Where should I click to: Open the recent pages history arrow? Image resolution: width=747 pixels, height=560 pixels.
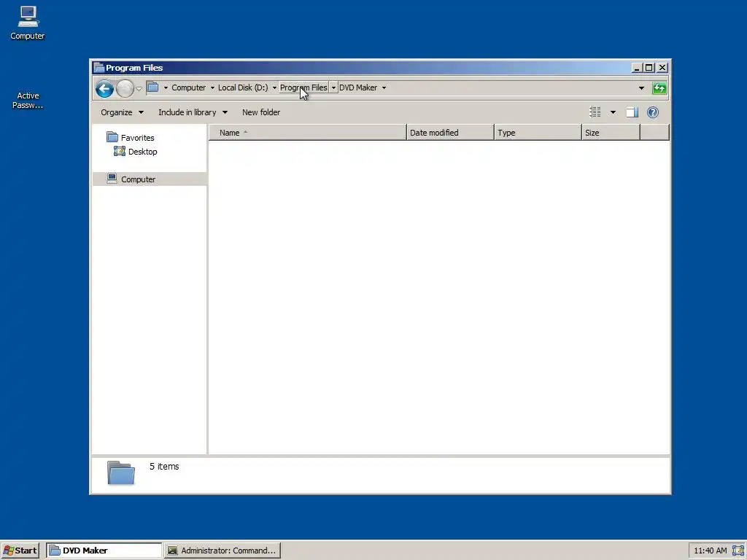coord(139,88)
